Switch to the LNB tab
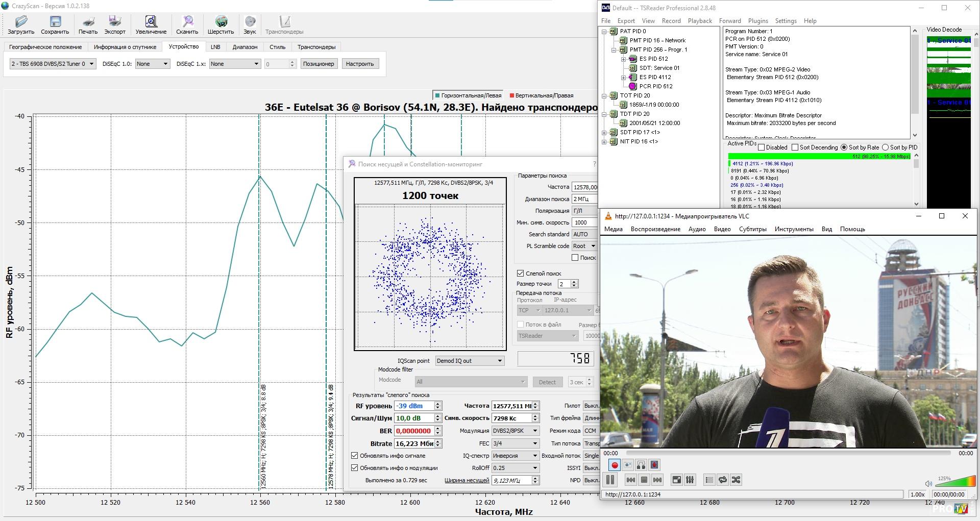Image resolution: width=980 pixels, height=521 pixels. click(215, 47)
